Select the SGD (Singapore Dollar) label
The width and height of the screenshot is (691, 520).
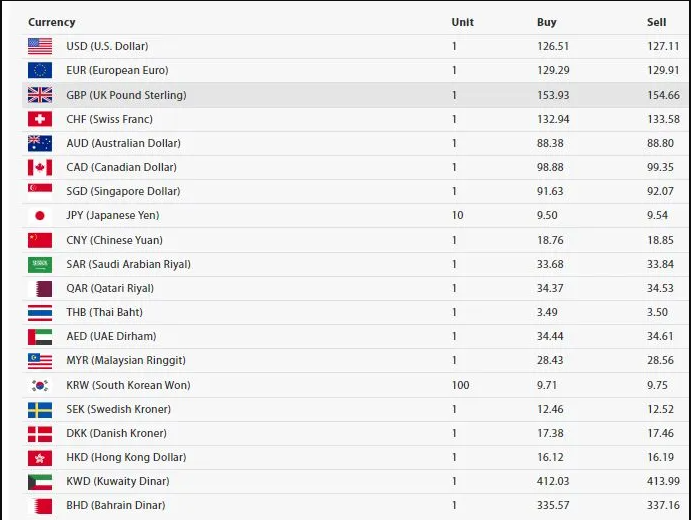[x=123, y=191]
